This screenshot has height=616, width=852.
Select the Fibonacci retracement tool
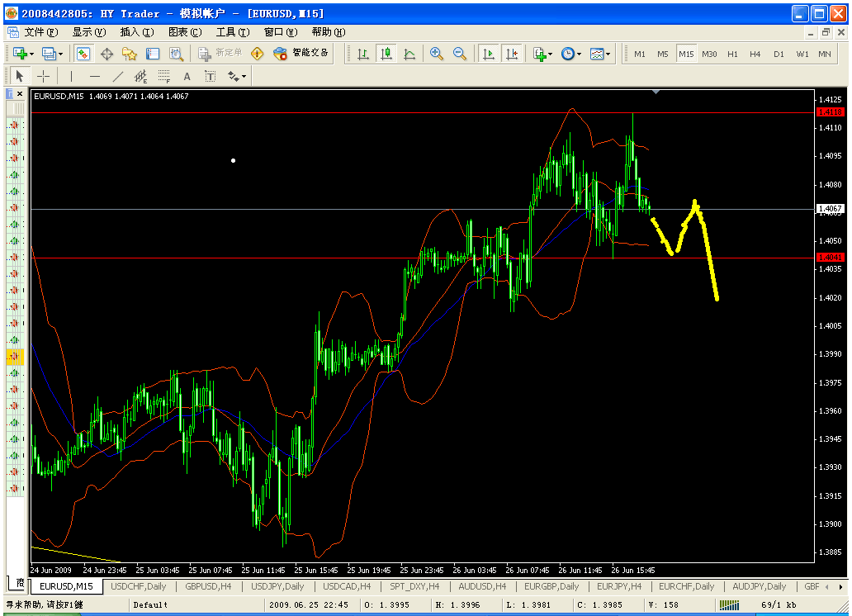pyautogui.click(x=164, y=76)
